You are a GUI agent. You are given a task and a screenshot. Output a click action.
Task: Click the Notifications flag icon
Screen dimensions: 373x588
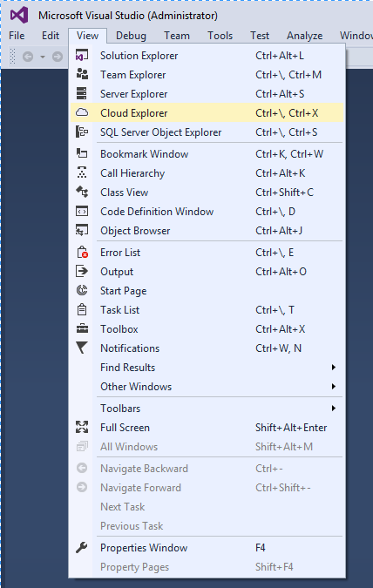82,348
